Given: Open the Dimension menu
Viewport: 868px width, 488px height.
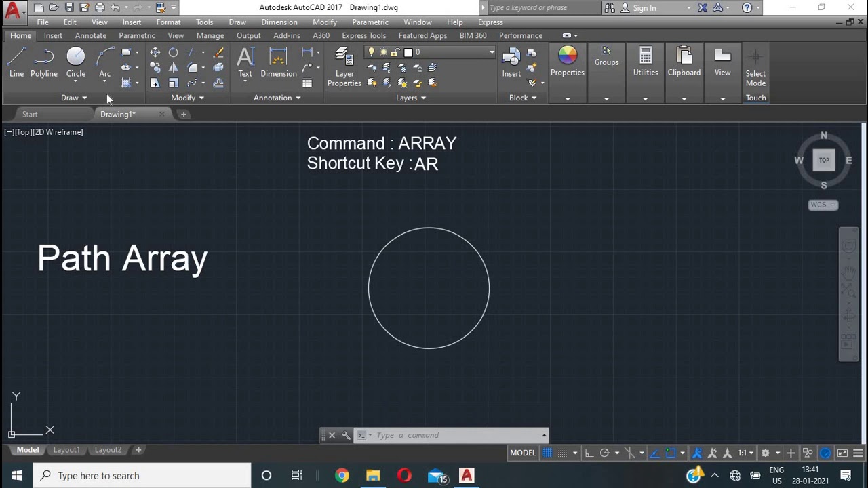Looking at the screenshot, I should (279, 22).
